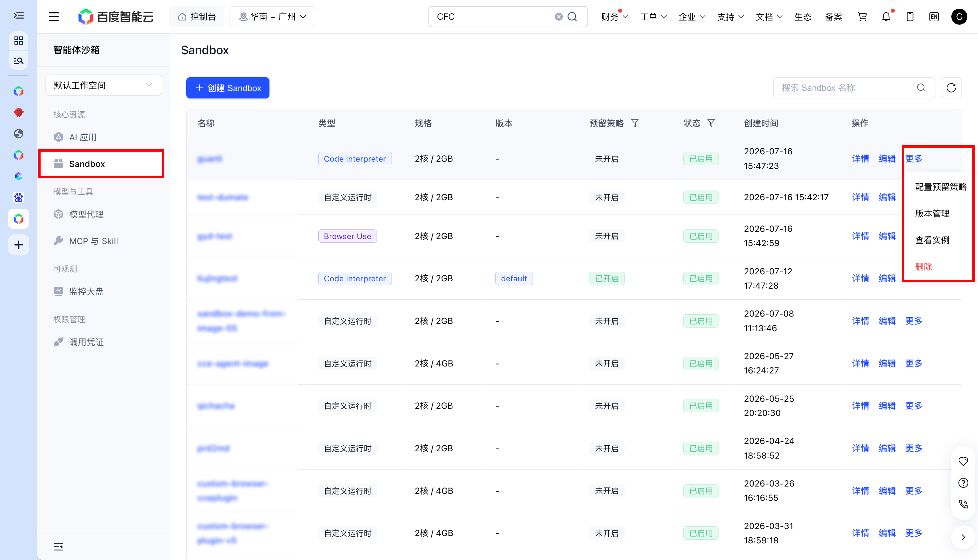Open the shopping cart icon
The width and height of the screenshot is (978, 560).
point(862,17)
